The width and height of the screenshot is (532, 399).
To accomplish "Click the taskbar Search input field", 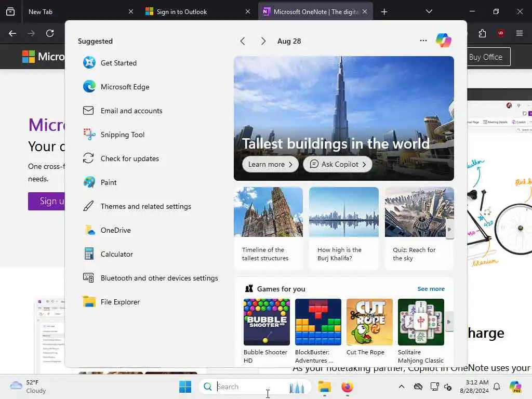I will tap(255, 387).
